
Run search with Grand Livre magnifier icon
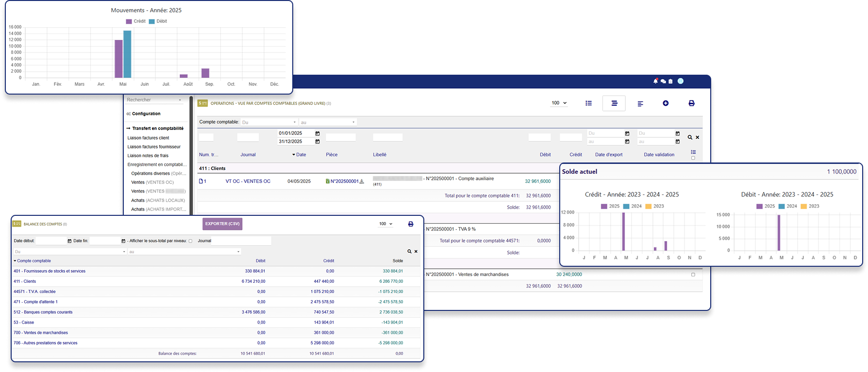pyautogui.click(x=690, y=137)
